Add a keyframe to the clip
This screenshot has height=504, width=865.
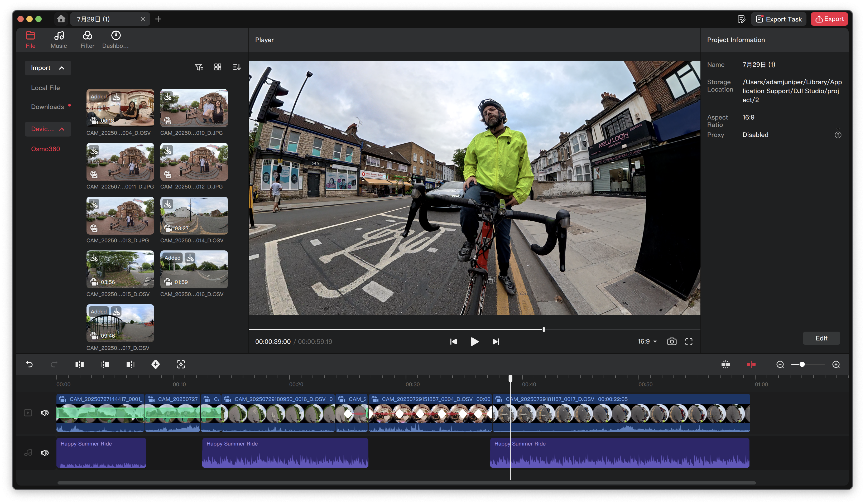pyautogui.click(x=156, y=364)
